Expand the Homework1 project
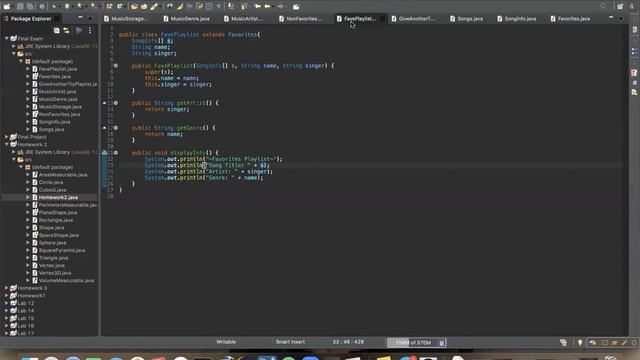Image resolution: width=640 pixels, height=360 pixels. 7,296
